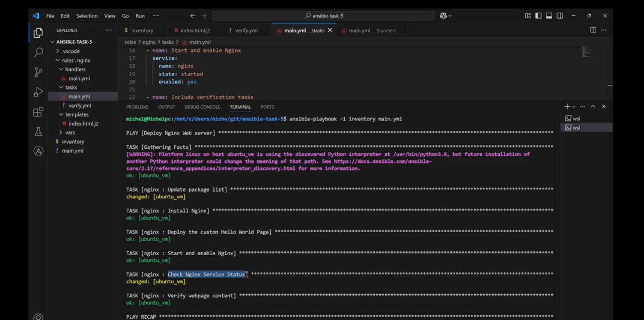Image resolution: width=644 pixels, height=320 pixels.
Task: Open the Run menu
Action: [x=140, y=16]
